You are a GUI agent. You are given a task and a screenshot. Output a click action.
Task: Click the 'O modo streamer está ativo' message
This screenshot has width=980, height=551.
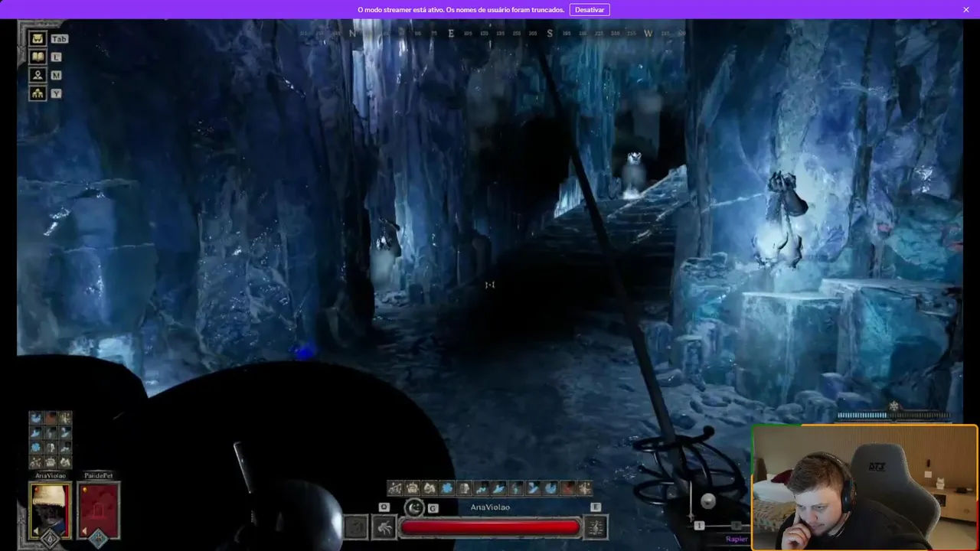click(x=462, y=10)
